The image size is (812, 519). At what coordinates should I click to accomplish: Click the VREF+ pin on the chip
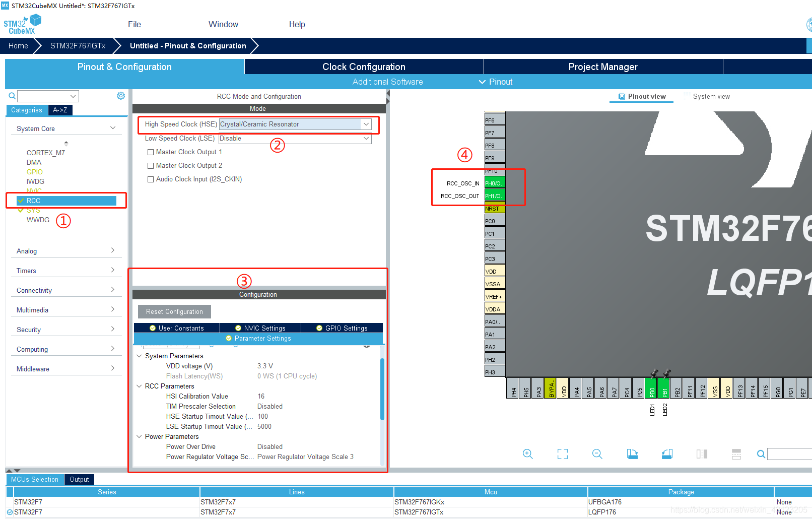pos(495,296)
